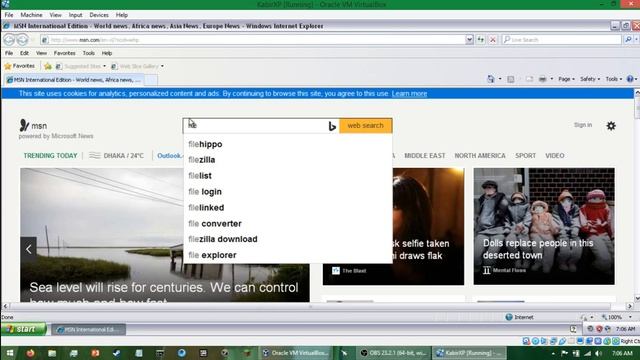Select the MSN International Edition tab

74,80
